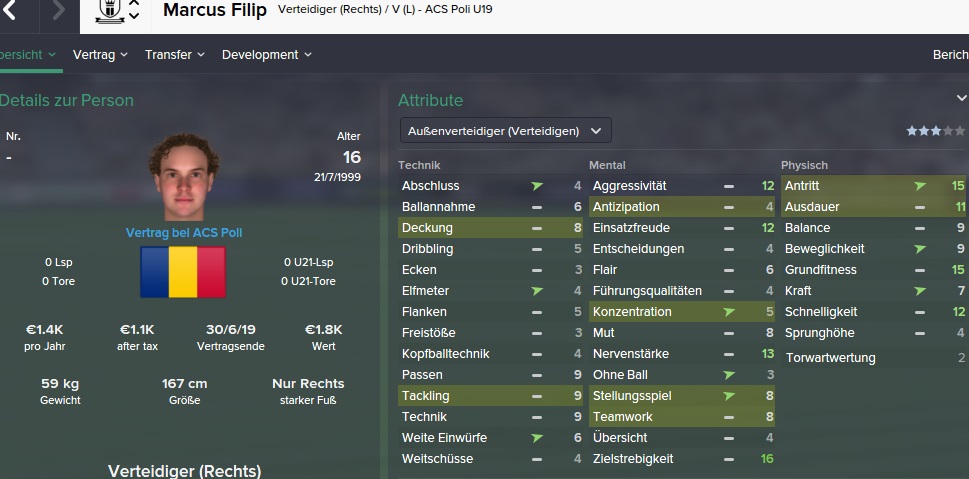Viewport: 969px width, 479px height.
Task: Open the Übersicht tab menu
Action: tap(28, 55)
